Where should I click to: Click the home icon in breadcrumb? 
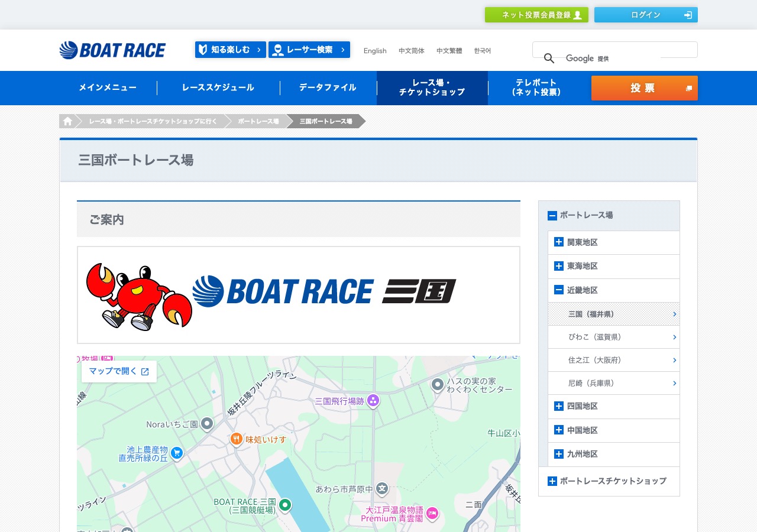pyautogui.click(x=67, y=121)
